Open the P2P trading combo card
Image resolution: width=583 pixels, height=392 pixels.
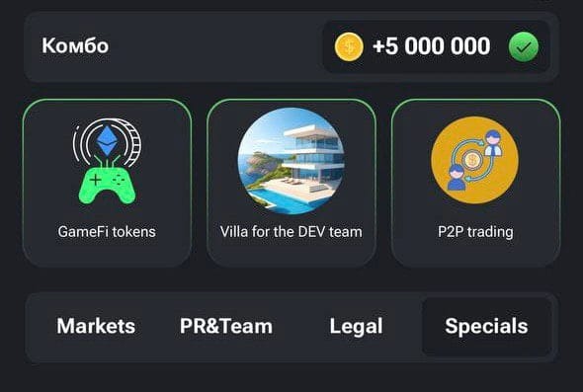pos(475,183)
